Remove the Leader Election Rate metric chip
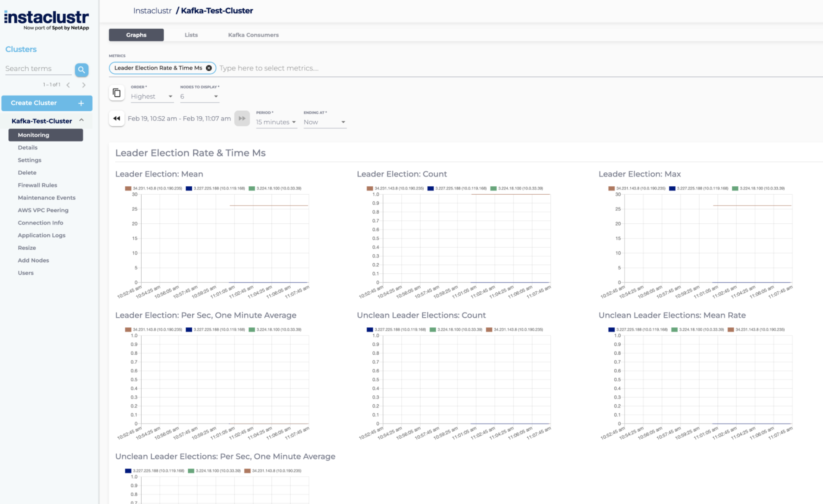Screen dimensions: 823x504 click(x=209, y=68)
